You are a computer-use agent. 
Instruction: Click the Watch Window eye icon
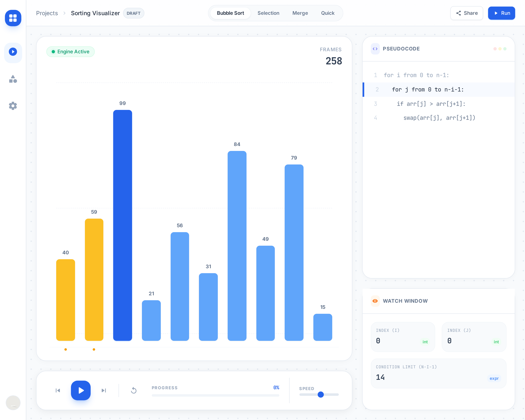pos(375,301)
